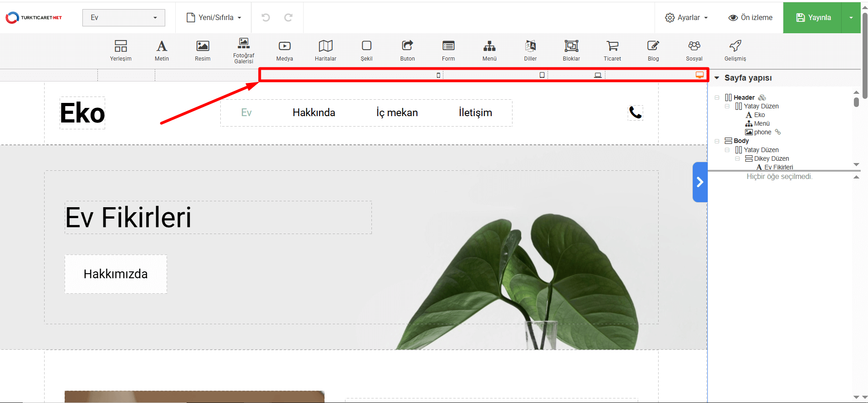Switch to mobile phone viewport icon
868x403 pixels.
pos(438,75)
